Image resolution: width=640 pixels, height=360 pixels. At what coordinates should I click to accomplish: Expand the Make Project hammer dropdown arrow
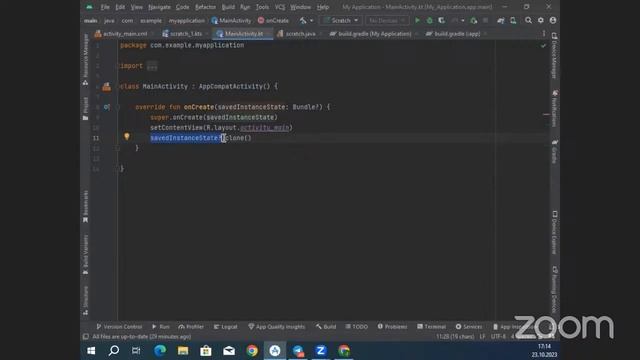[x=311, y=20]
